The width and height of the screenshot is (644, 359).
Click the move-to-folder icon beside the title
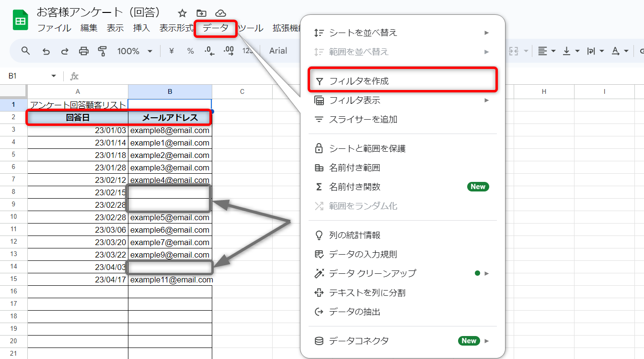click(x=201, y=13)
